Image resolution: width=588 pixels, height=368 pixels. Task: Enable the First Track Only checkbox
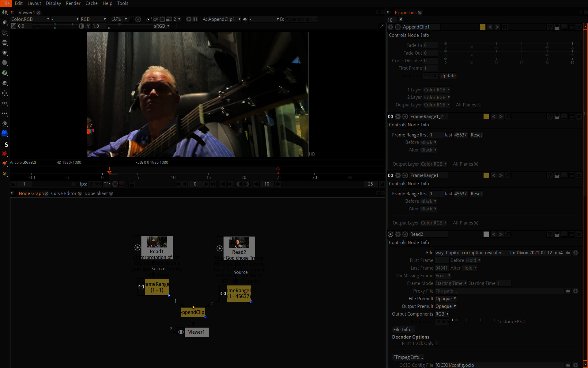coord(437,343)
